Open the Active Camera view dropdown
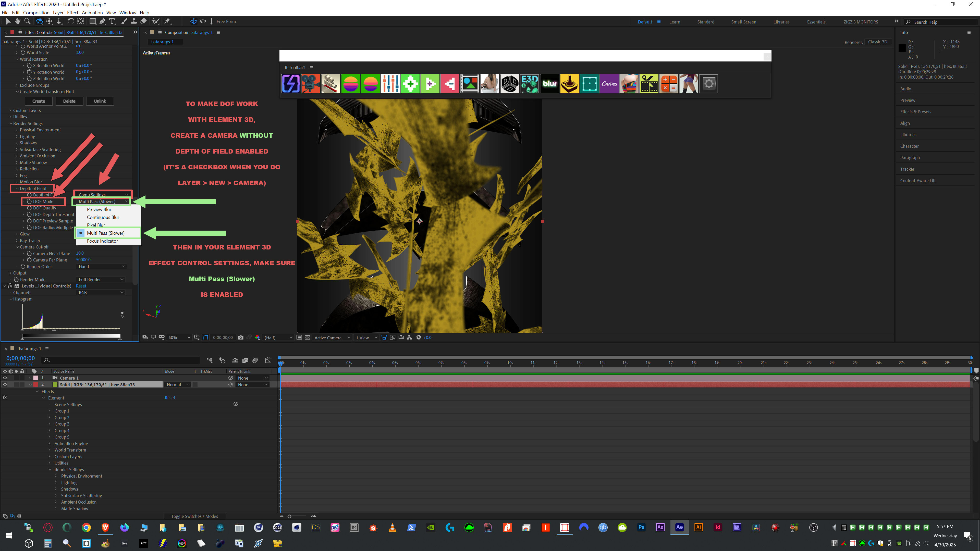Screen dimensions: 980x551 tap(332, 337)
